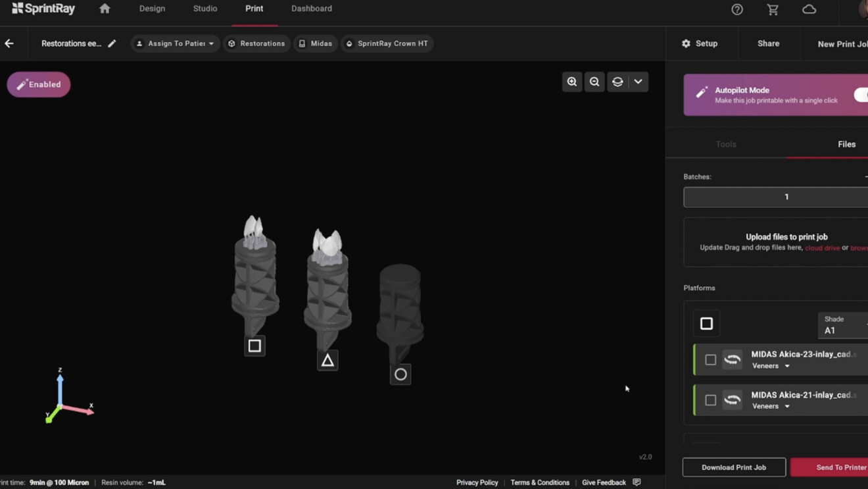Edit the Restorations job name pencil
Screen dimensions: 868x489
tap(112, 43)
